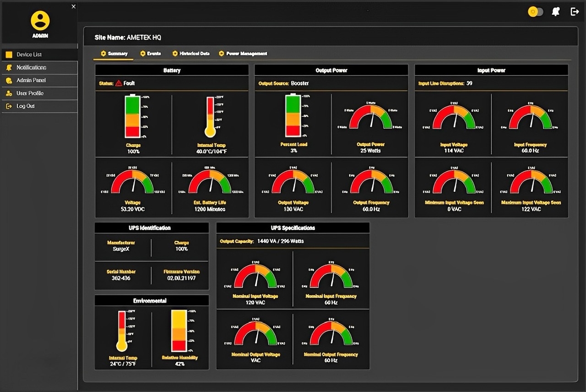
Task: Switch to the Events tab
Action: (x=151, y=54)
